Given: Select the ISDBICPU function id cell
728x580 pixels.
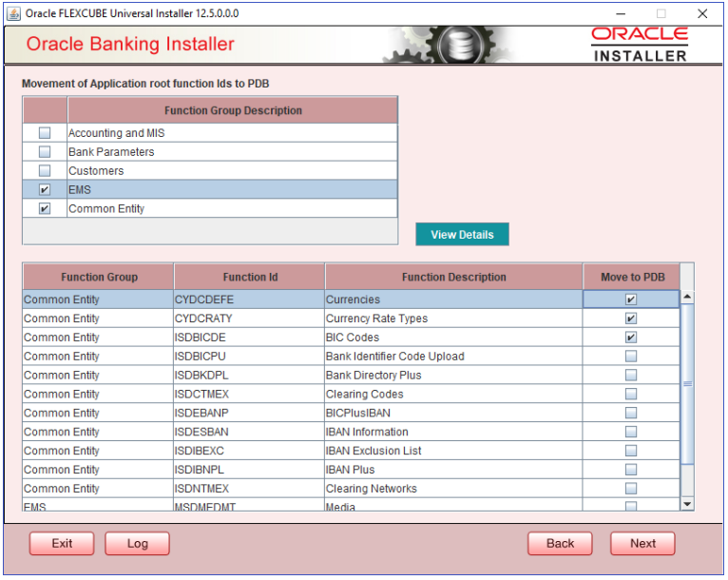Looking at the screenshot, I should coord(249,357).
